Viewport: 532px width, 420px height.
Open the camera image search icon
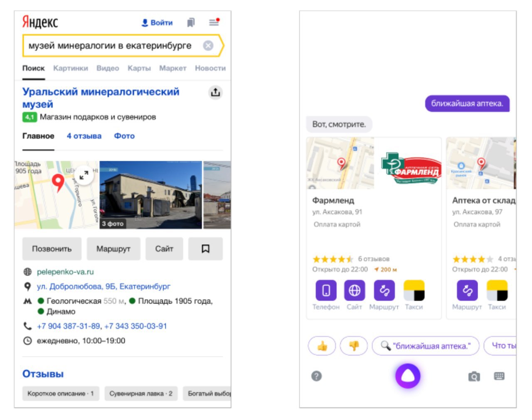click(474, 376)
